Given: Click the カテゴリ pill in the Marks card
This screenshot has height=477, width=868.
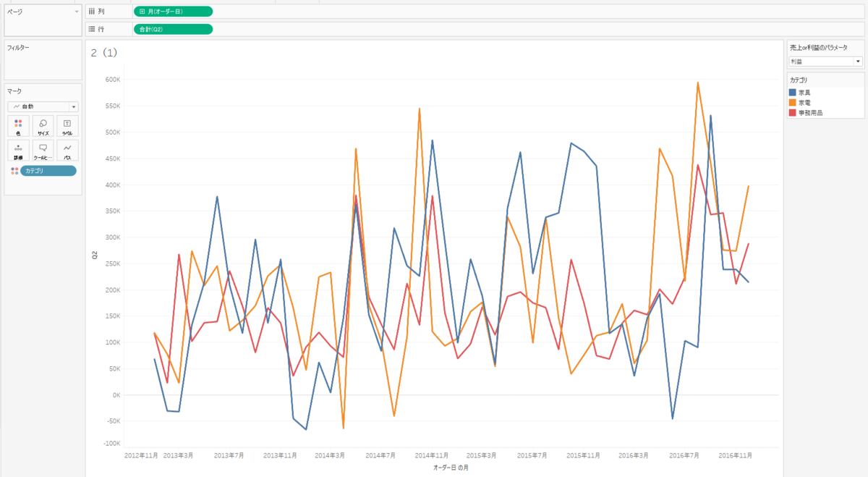Looking at the screenshot, I should click(x=48, y=170).
